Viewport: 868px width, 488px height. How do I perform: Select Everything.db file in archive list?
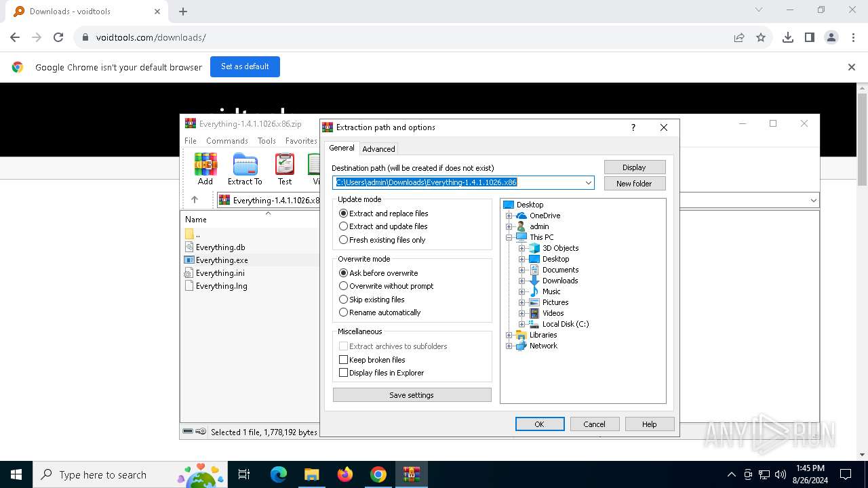[x=220, y=247]
